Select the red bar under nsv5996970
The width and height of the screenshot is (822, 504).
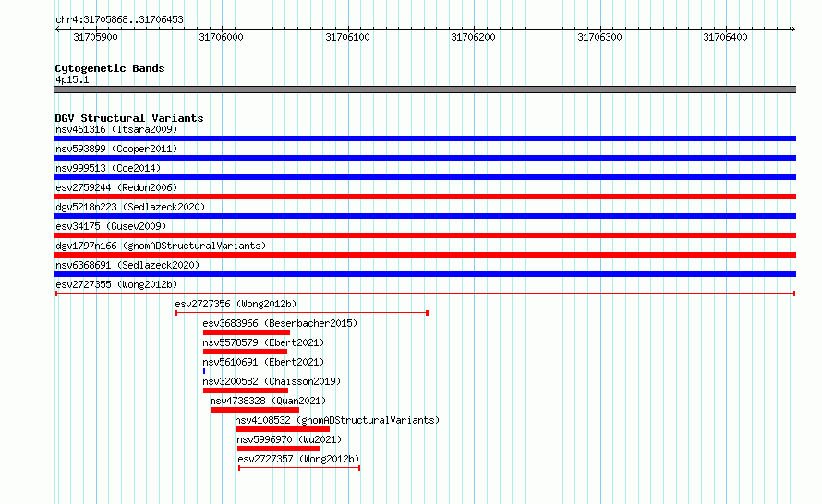coord(278,449)
